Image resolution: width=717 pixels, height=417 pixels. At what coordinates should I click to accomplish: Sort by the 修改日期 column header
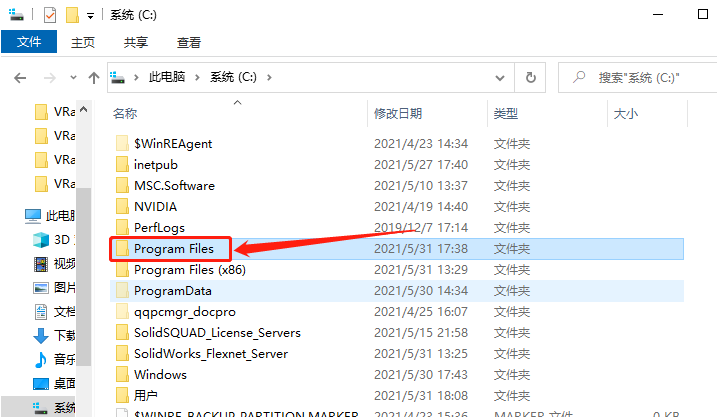coord(398,113)
